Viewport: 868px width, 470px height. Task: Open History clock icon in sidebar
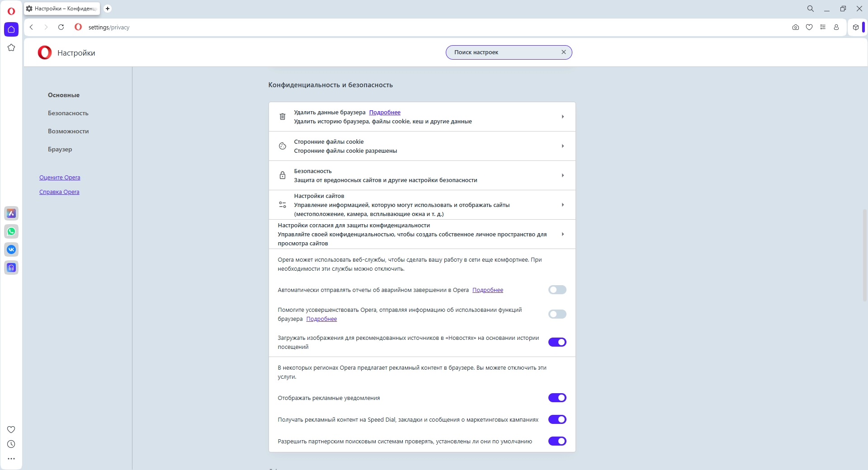pyautogui.click(x=11, y=444)
